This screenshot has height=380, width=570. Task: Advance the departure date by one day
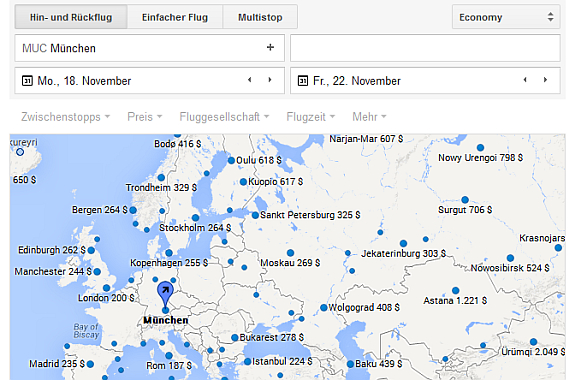coord(270,80)
